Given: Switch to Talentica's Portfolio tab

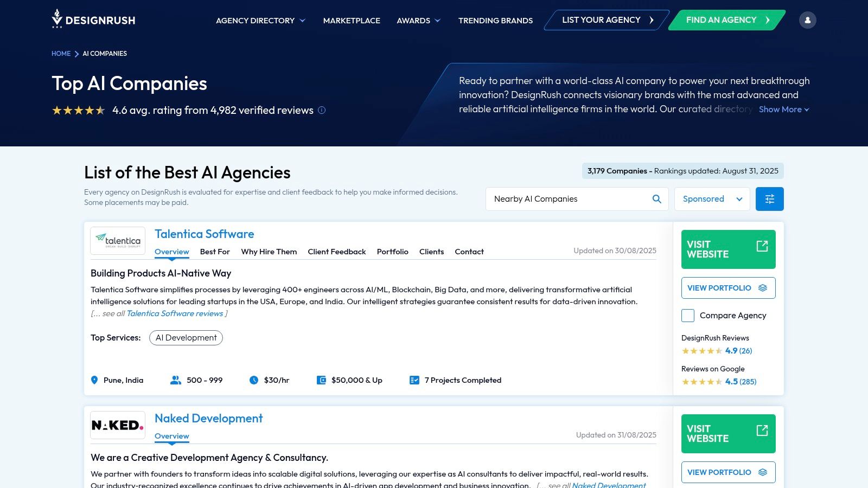Looking at the screenshot, I should [x=393, y=252].
